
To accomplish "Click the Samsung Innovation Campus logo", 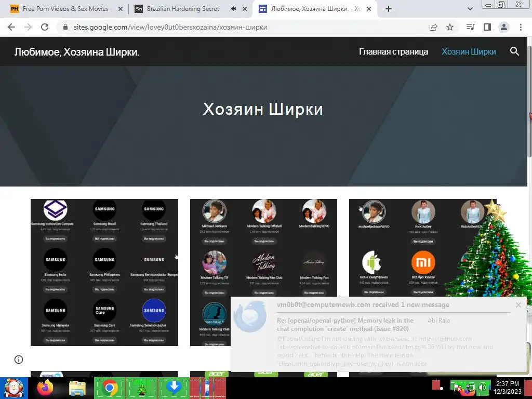I will click(x=55, y=209).
